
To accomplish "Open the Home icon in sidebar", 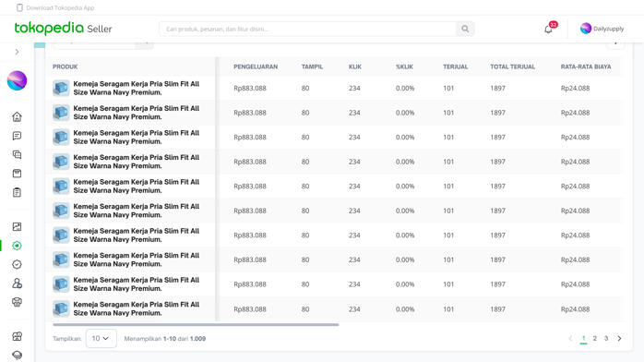I will pos(17,116).
